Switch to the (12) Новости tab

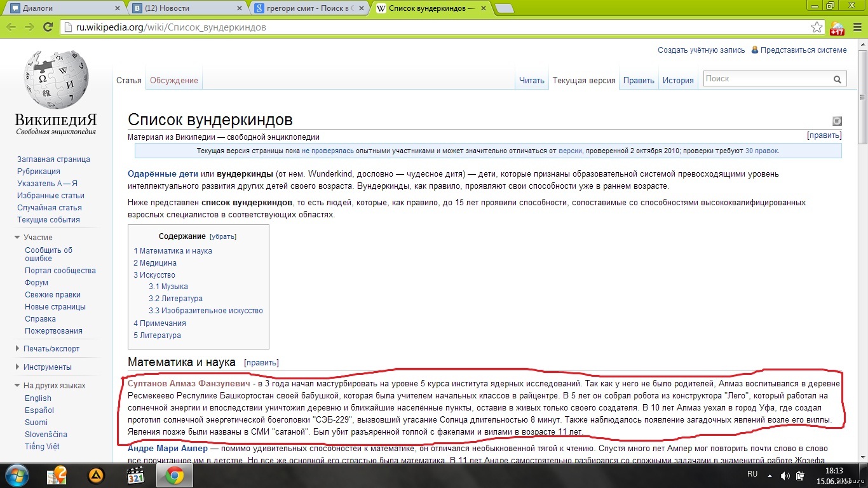(x=185, y=8)
